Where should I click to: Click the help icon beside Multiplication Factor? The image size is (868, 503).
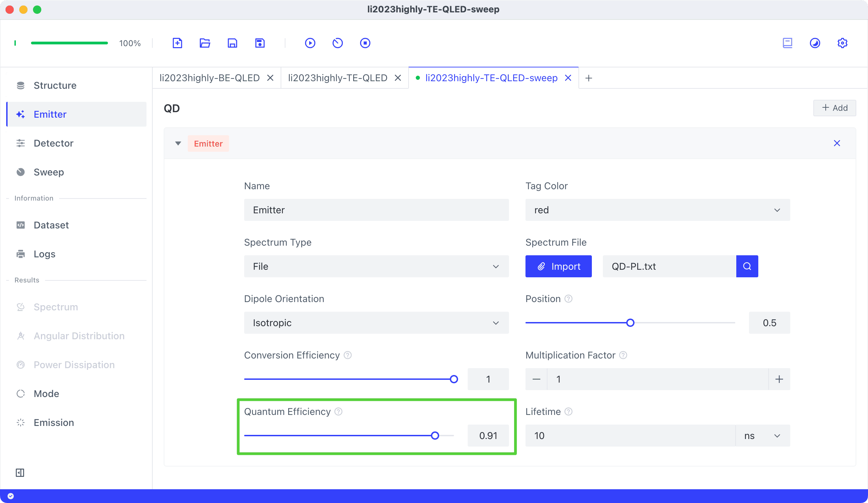pos(623,355)
